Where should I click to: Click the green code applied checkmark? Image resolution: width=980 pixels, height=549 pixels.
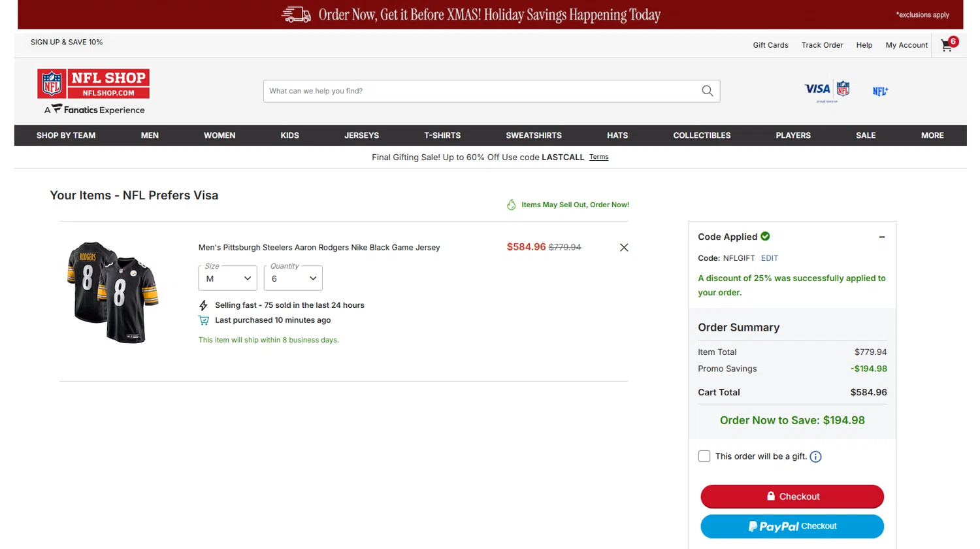pyautogui.click(x=765, y=236)
